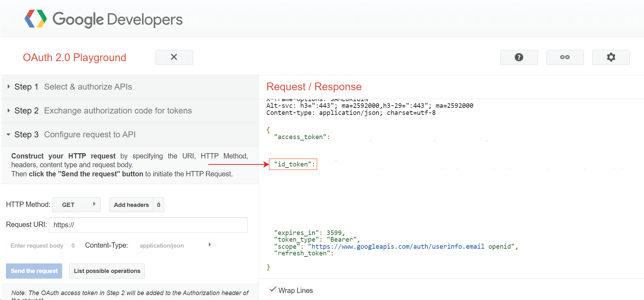Screen dimensions: 644x300
Task: Expand Step 1 Select & authorize APIs
Action: (130, 87)
